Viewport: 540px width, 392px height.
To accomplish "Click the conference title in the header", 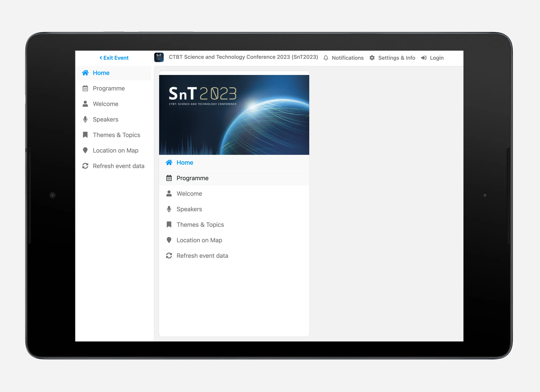I will point(243,57).
